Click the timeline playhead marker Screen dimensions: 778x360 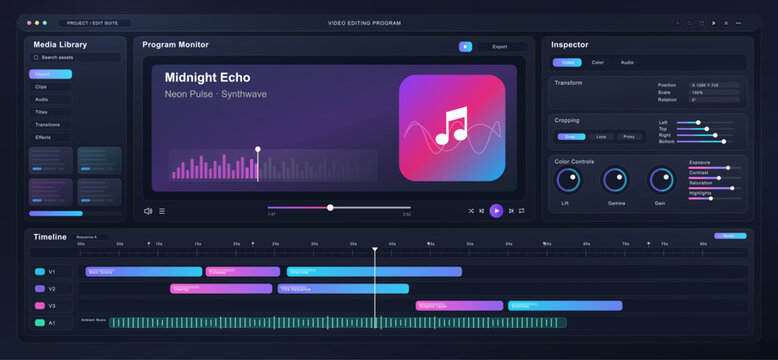point(375,249)
